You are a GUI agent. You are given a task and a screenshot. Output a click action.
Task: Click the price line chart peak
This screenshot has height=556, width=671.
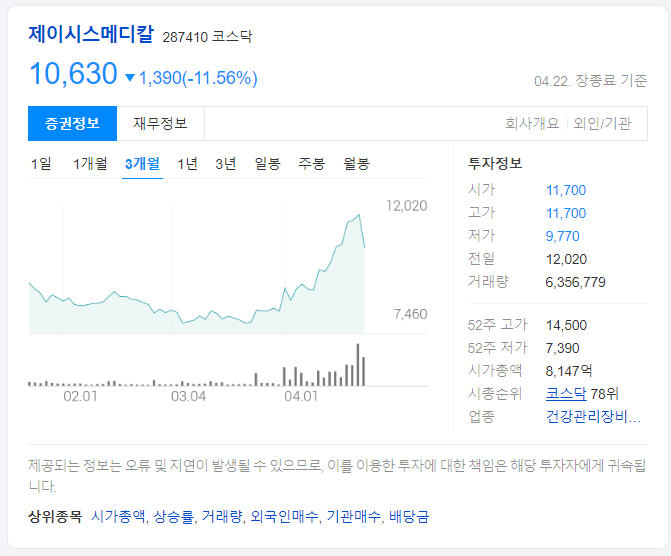(359, 215)
